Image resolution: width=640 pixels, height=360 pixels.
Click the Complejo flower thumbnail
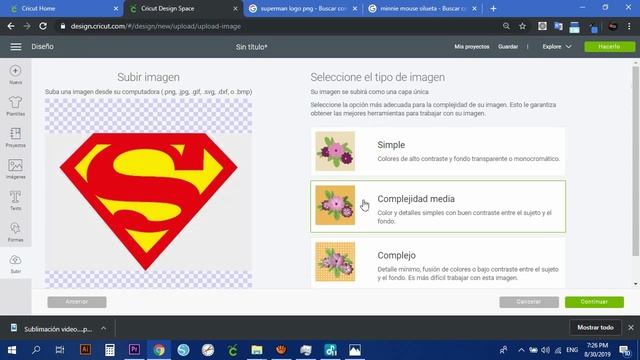(335, 262)
